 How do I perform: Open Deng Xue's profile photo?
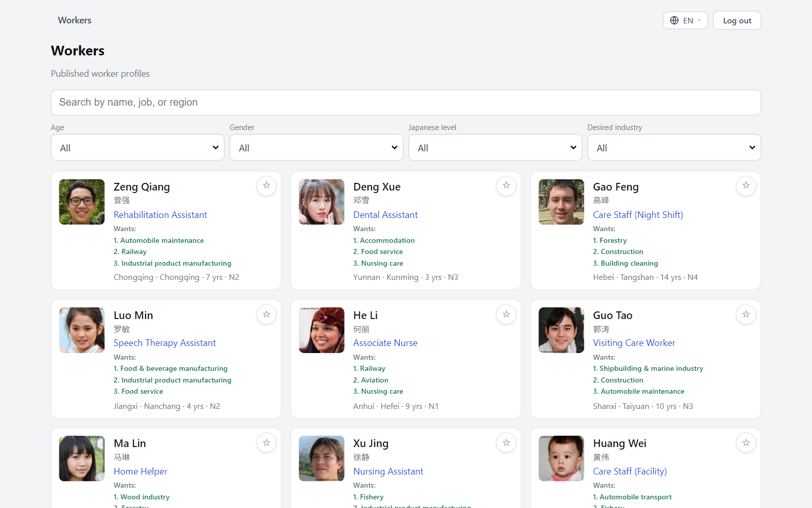point(322,202)
